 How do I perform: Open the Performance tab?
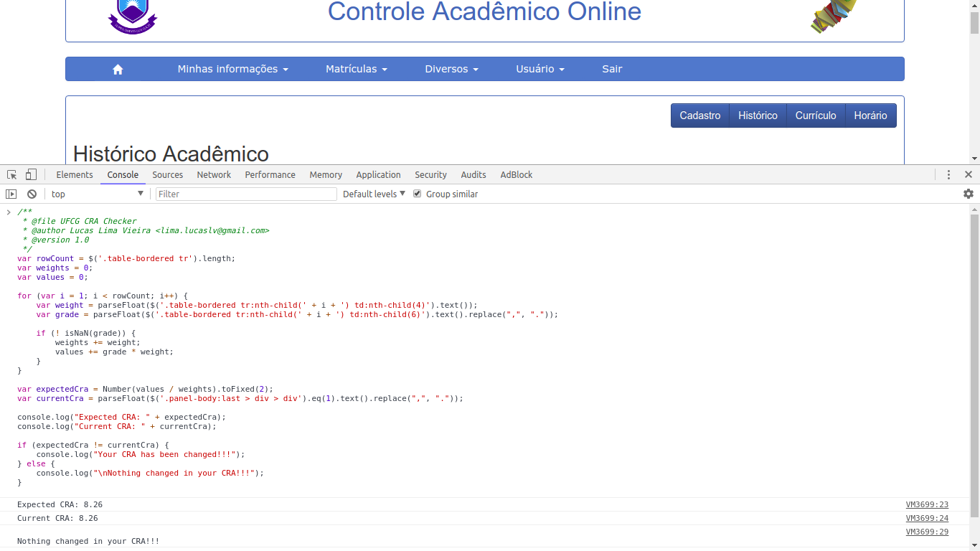pos(270,174)
